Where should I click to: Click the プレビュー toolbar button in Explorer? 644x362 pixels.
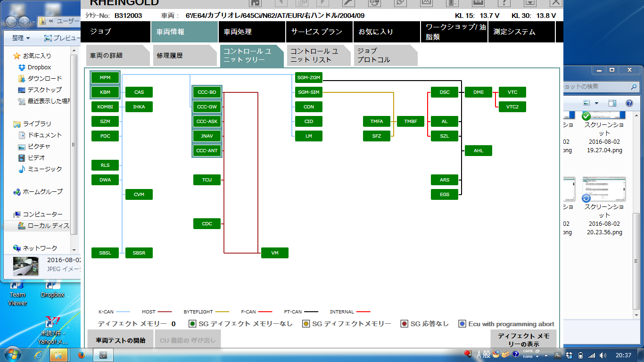click(62, 38)
